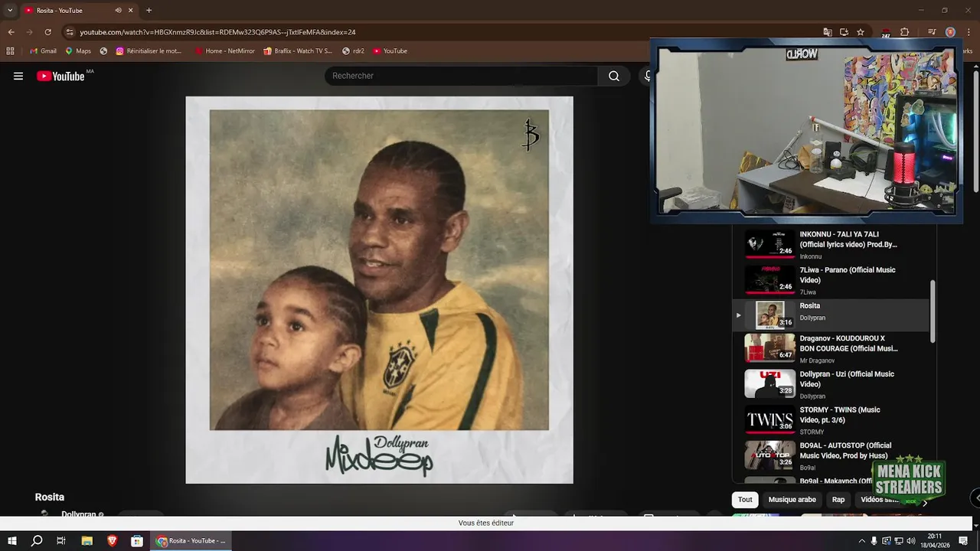Play Dollypran - Uzi from playlist
The image size is (980, 551).
[831, 384]
